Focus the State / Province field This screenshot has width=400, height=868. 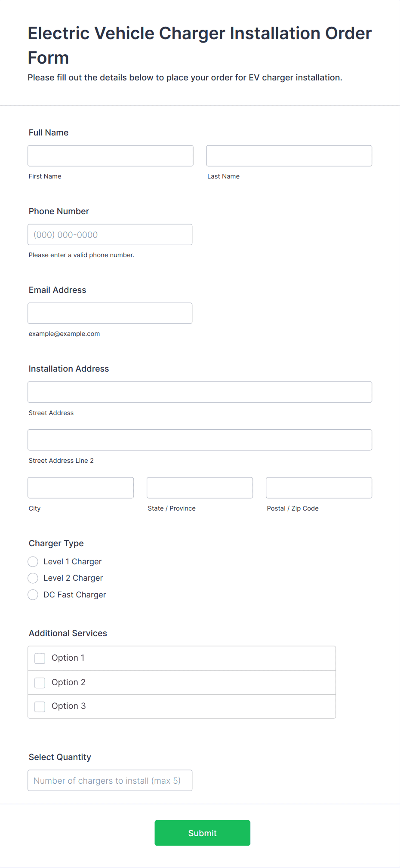point(200,488)
